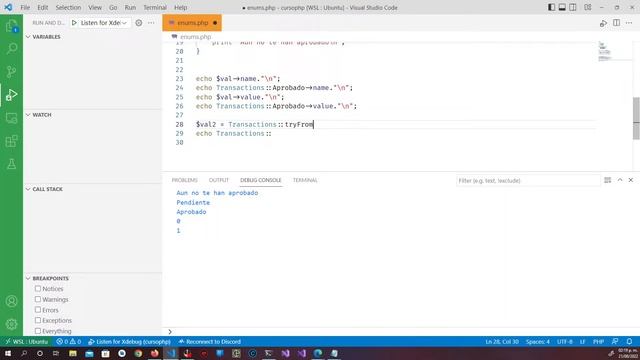Switch to the Output panel tab

click(219, 180)
